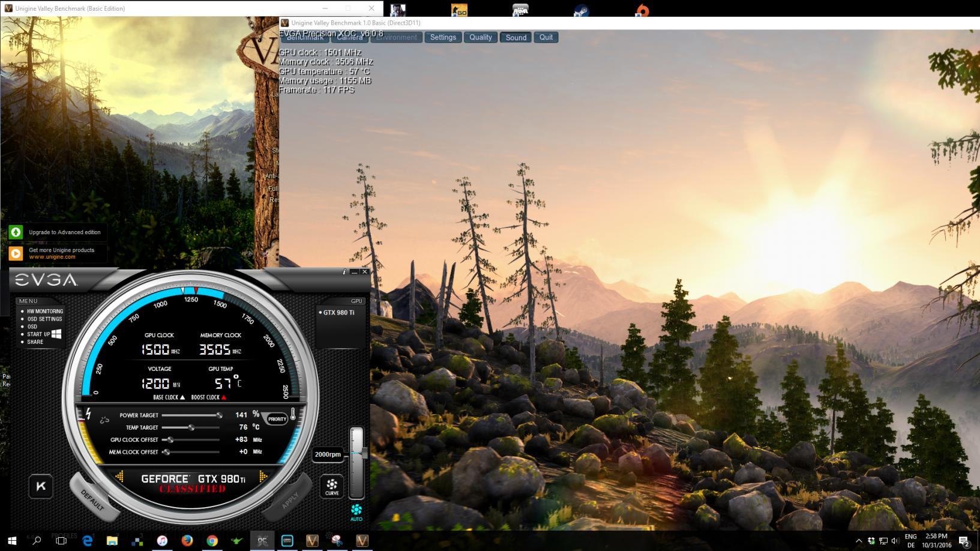The image size is (980, 551).
Task: Click the green upgrade arrow icon
Action: click(x=16, y=232)
